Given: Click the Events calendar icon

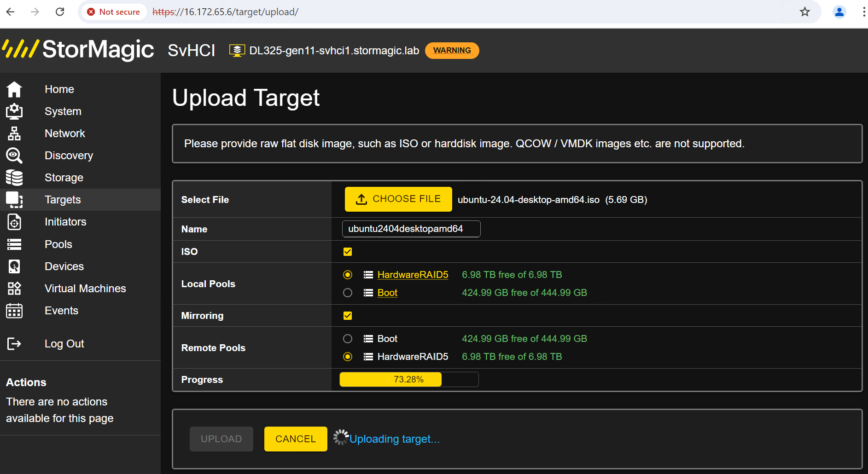Looking at the screenshot, I should (14, 311).
